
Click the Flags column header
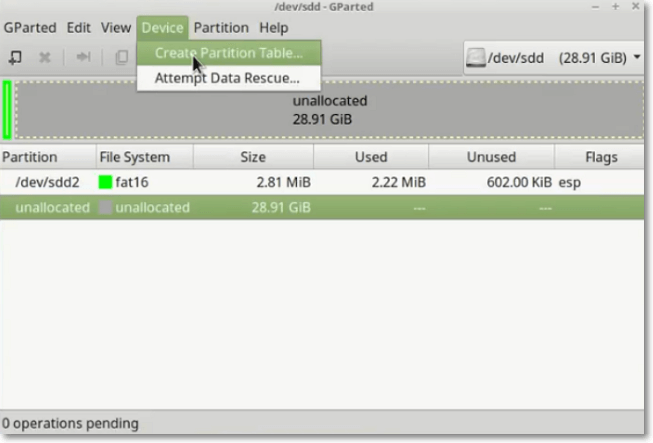pyautogui.click(x=600, y=157)
